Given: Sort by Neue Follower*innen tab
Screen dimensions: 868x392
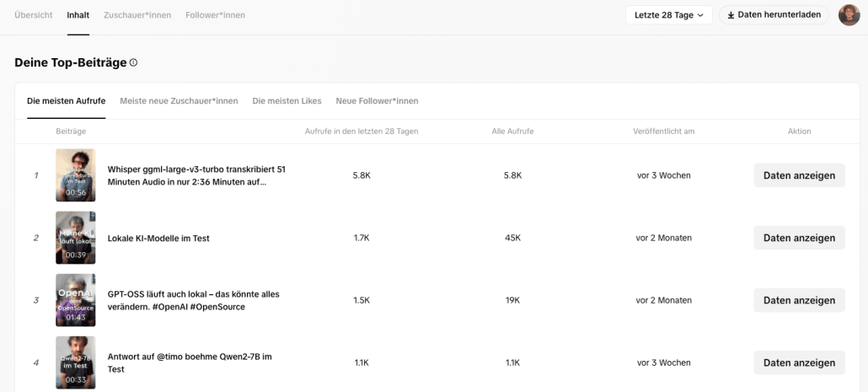Looking at the screenshot, I should [x=377, y=101].
